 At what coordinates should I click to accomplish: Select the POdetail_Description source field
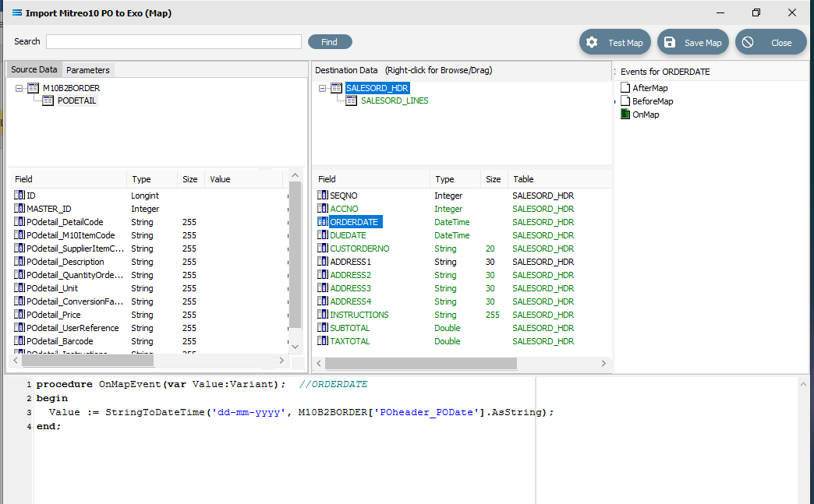coord(65,262)
